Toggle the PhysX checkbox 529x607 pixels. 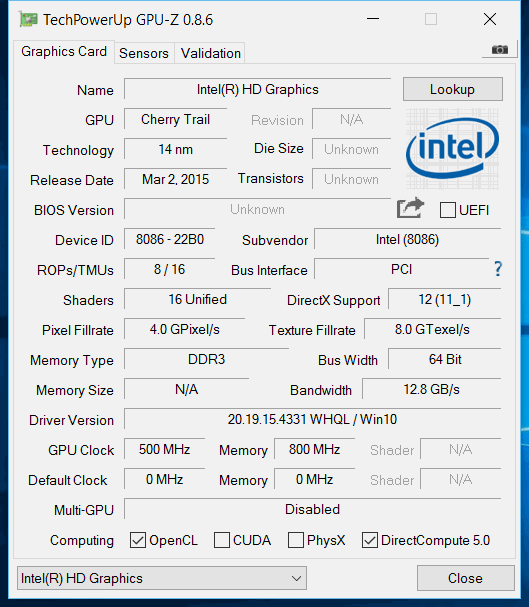coord(296,540)
